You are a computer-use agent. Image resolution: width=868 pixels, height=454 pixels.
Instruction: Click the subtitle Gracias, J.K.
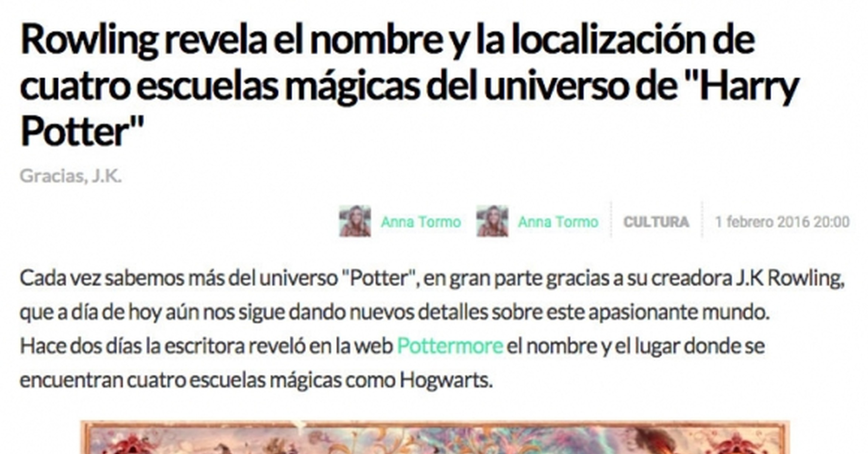pyautogui.click(x=71, y=176)
